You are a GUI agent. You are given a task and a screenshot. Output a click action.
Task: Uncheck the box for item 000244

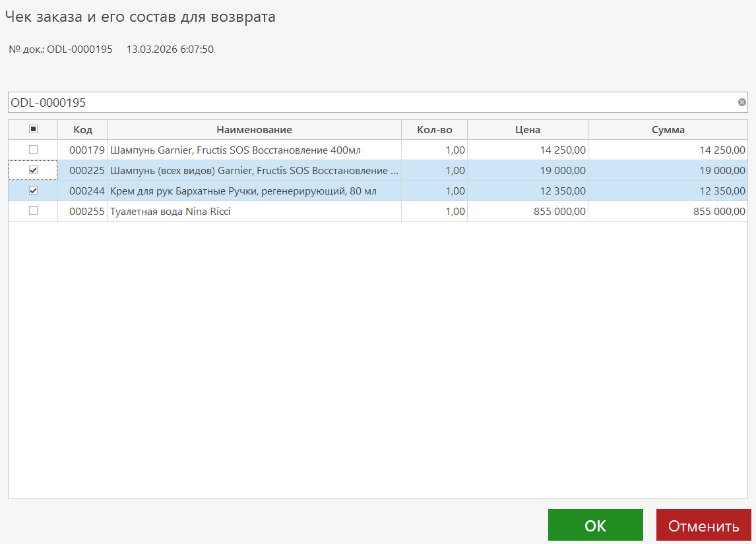33,191
